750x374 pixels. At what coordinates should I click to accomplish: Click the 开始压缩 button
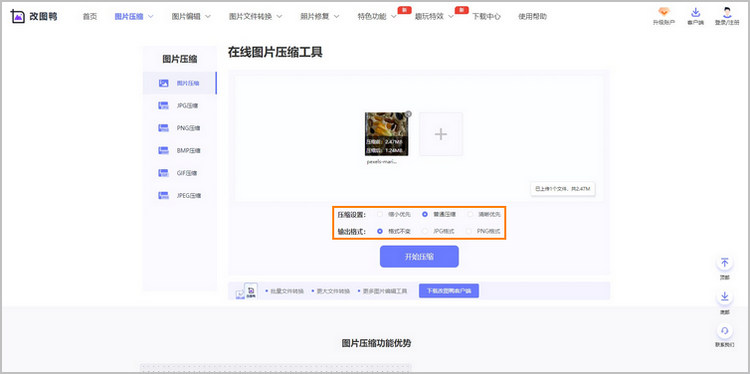(x=419, y=257)
